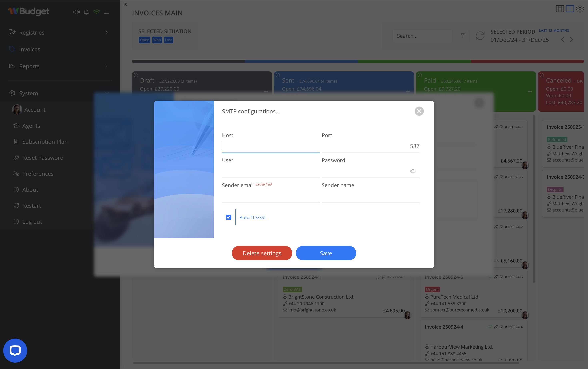Open the chat bubble icon in bottom corner
This screenshot has height=369, width=588.
coord(15,350)
